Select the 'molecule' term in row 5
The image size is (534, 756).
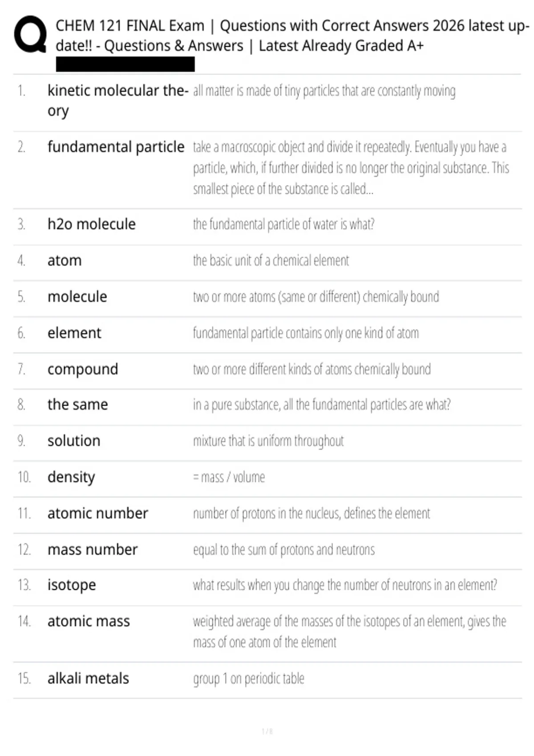77,297
